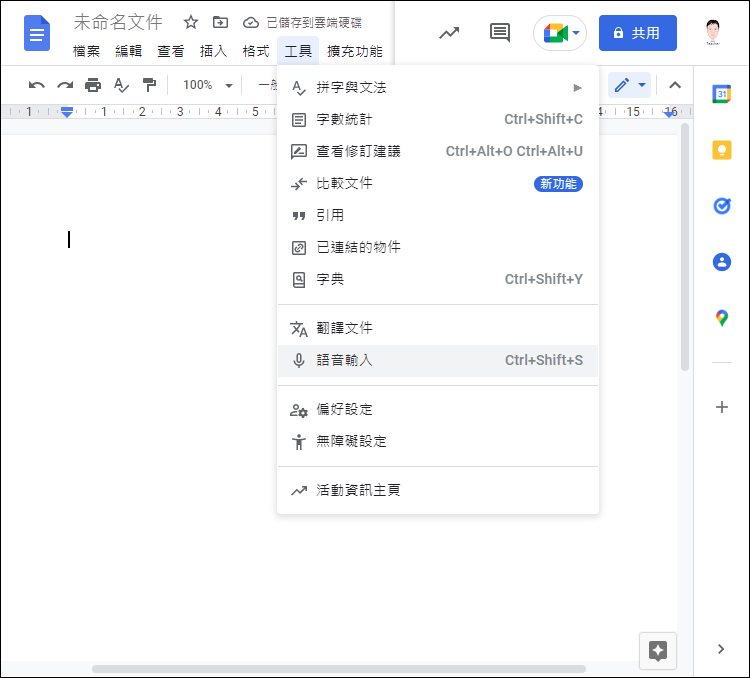Click the right indent marker on ruler

(670, 113)
